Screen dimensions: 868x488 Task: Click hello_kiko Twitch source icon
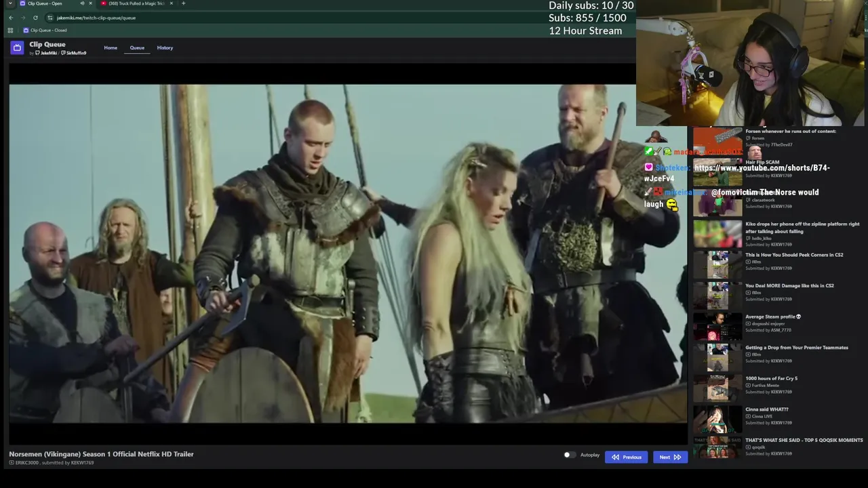[748, 239]
